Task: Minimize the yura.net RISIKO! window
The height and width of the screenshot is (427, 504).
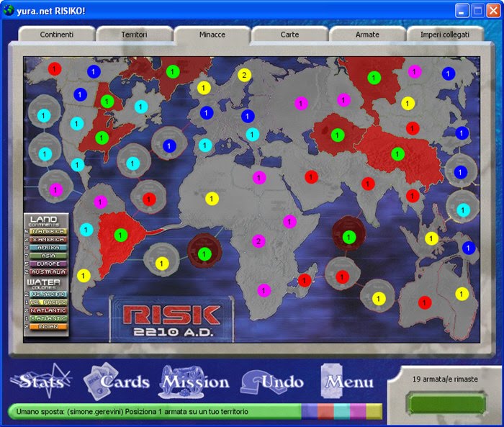Action: click(x=462, y=11)
